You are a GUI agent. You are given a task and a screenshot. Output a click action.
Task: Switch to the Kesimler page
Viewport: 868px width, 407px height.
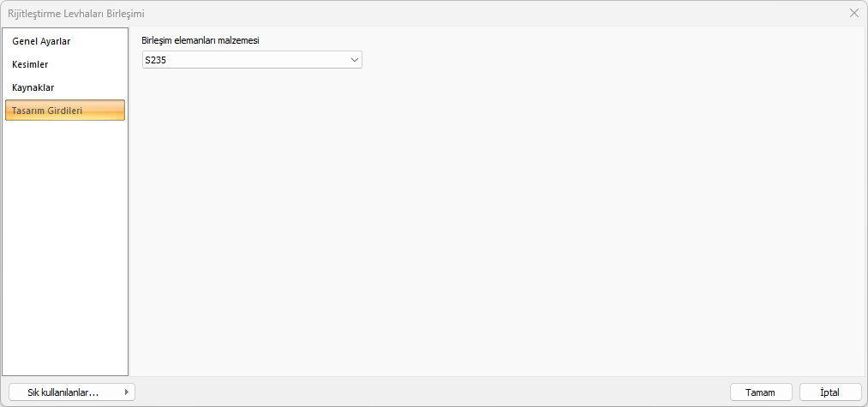click(30, 64)
